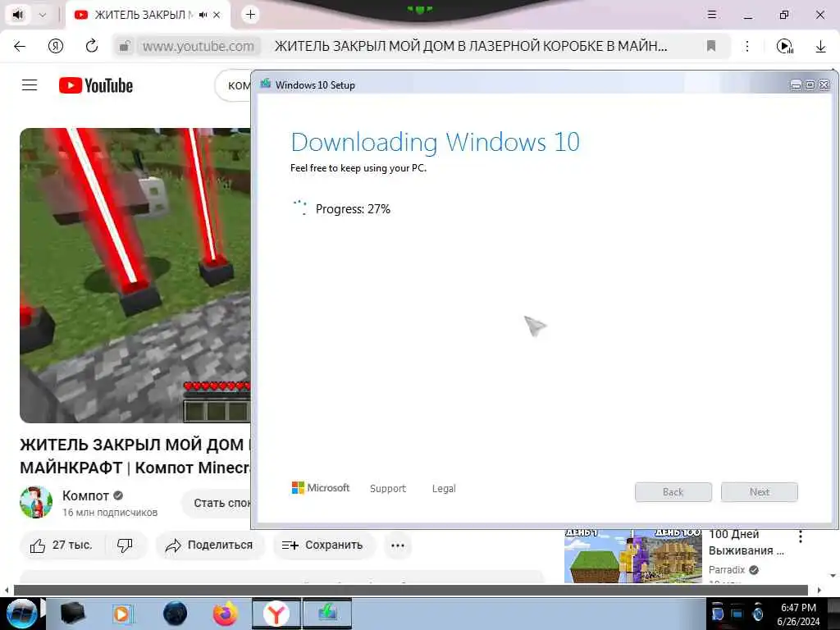Click the www.youtube.com address field
840x630 pixels.
[x=199, y=46]
